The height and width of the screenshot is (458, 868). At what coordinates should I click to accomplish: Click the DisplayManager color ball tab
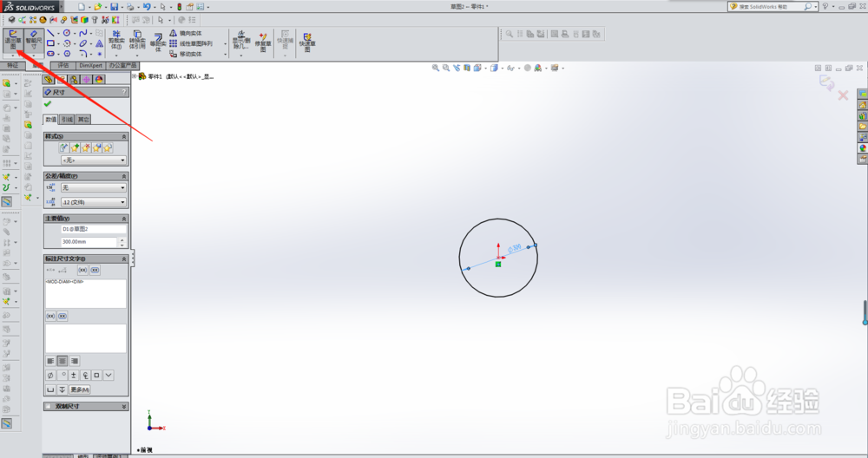point(99,80)
